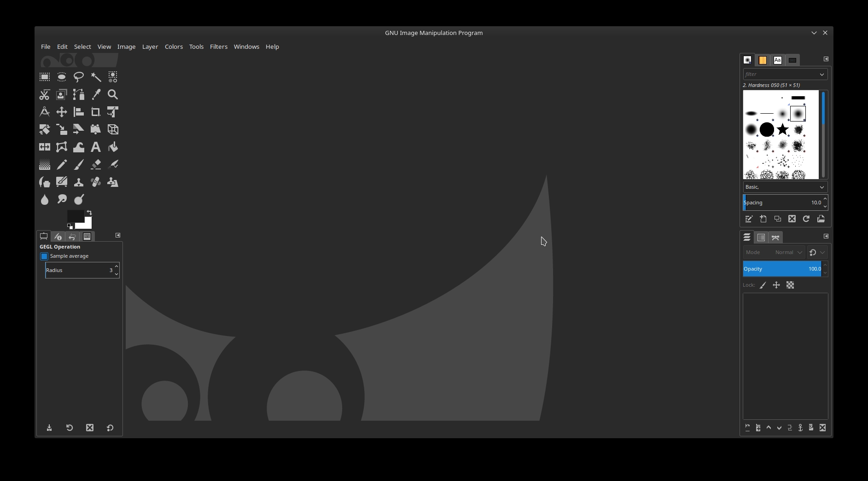868x481 pixels.
Task: Select the Measure tool
Action: [45, 112]
